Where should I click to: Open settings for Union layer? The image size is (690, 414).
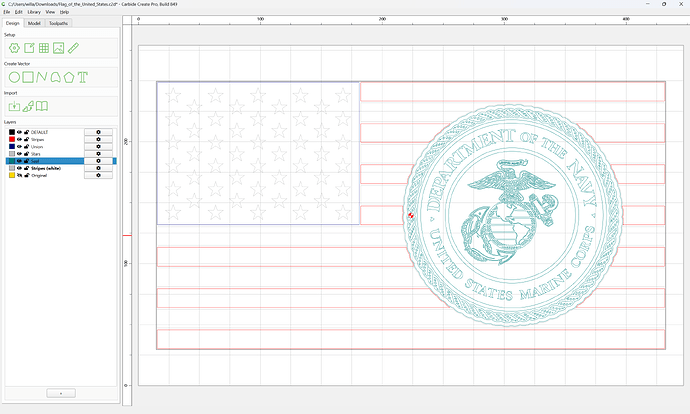tap(98, 147)
